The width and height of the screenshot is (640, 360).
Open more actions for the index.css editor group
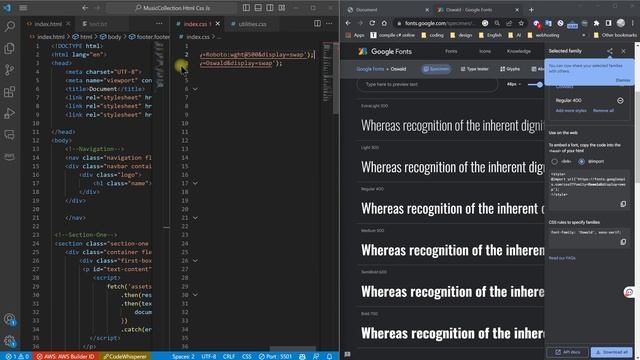[x=329, y=24]
